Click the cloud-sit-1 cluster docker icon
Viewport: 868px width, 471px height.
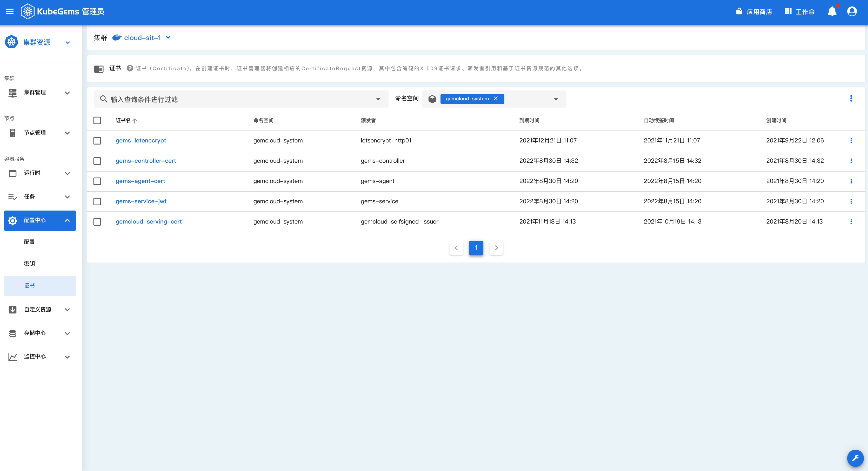tap(117, 37)
